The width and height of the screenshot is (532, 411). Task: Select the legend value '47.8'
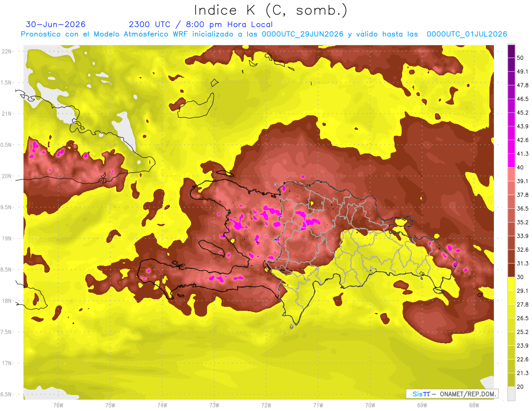coord(523,85)
